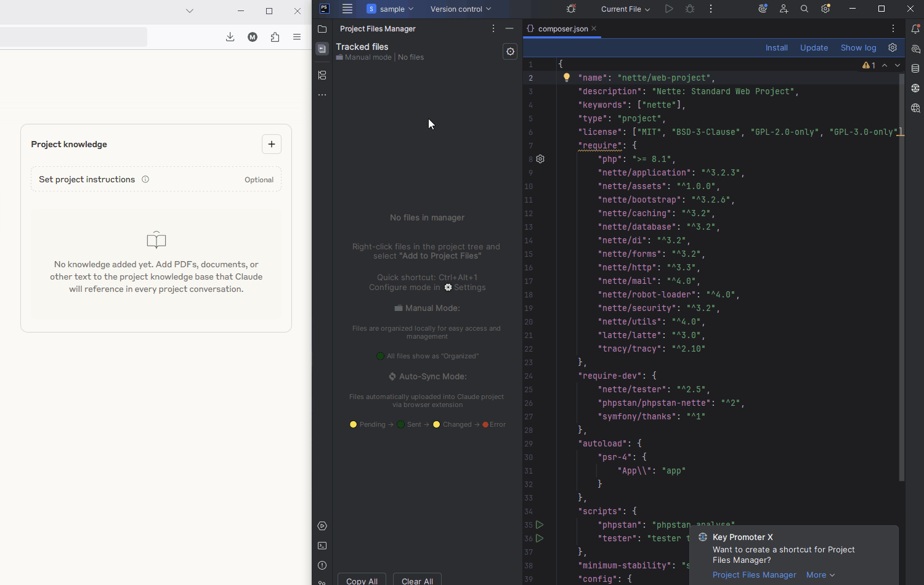Viewport: 924px width, 585px height.
Task: Hide the Project Files Manager panel
Action: pos(509,28)
